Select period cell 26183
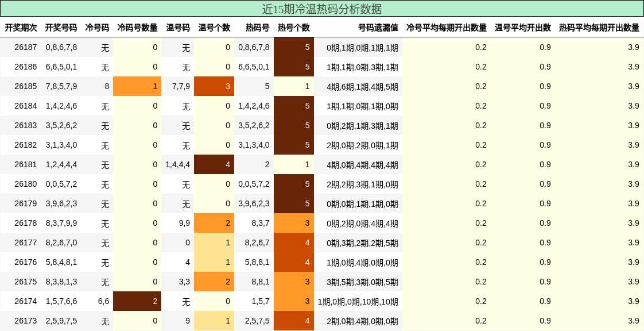The width and height of the screenshot is (644, 331). [x=25, y=125]
